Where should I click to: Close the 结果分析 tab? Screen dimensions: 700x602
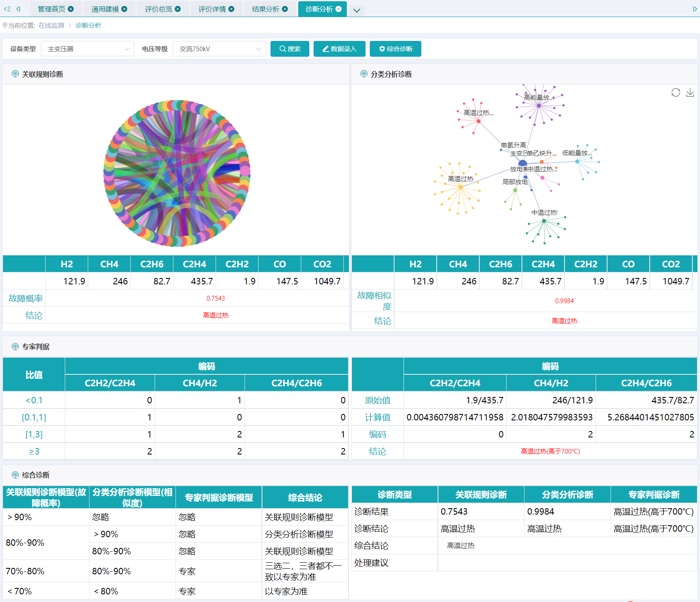[285, 9]
